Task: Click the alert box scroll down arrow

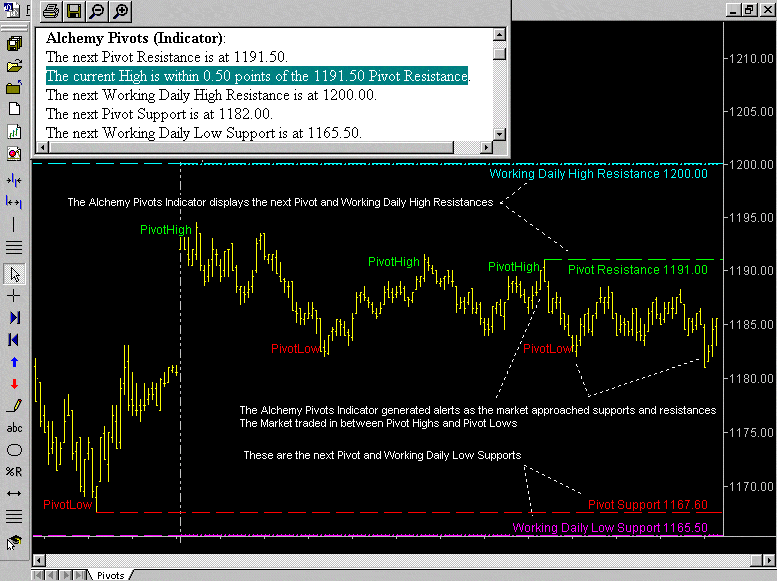Action: (500, 134)
